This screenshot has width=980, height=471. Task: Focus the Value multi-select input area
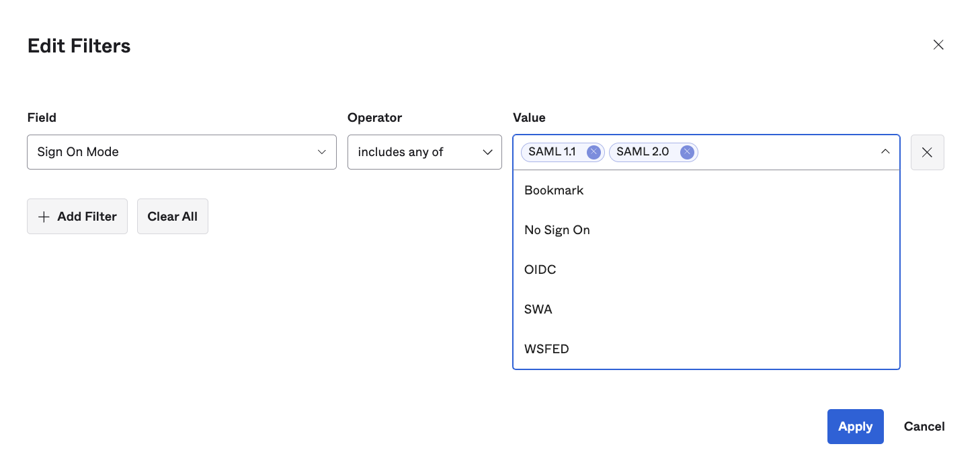click(x=786, y=152)
